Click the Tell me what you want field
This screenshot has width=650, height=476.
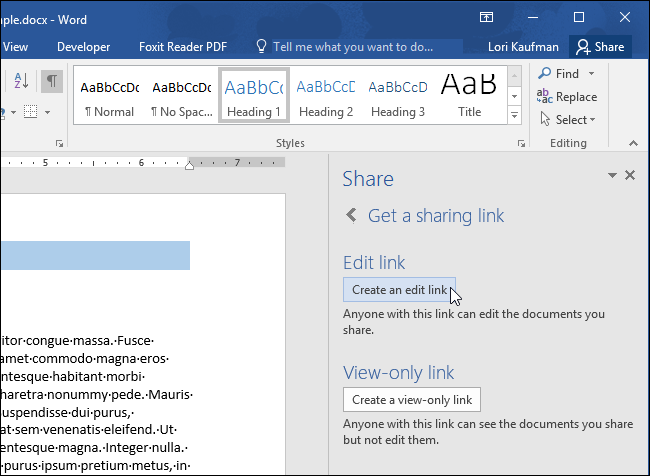tap(352, 47)
